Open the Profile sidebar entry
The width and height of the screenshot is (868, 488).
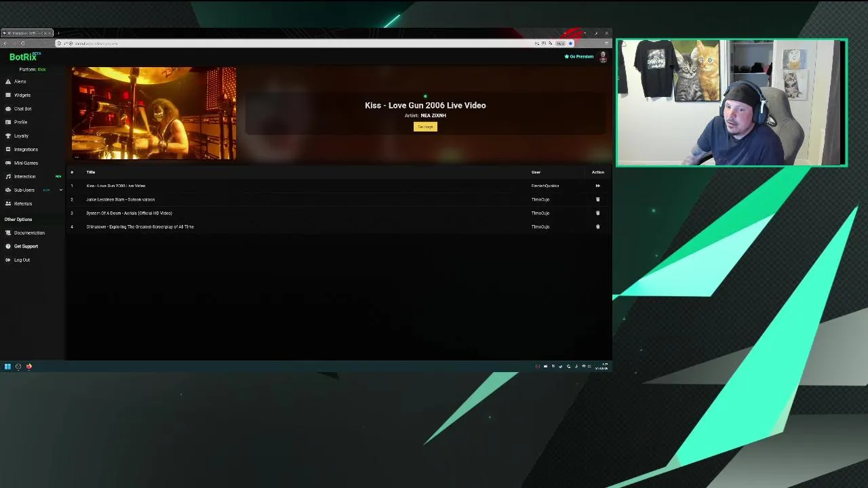[20, 122]
